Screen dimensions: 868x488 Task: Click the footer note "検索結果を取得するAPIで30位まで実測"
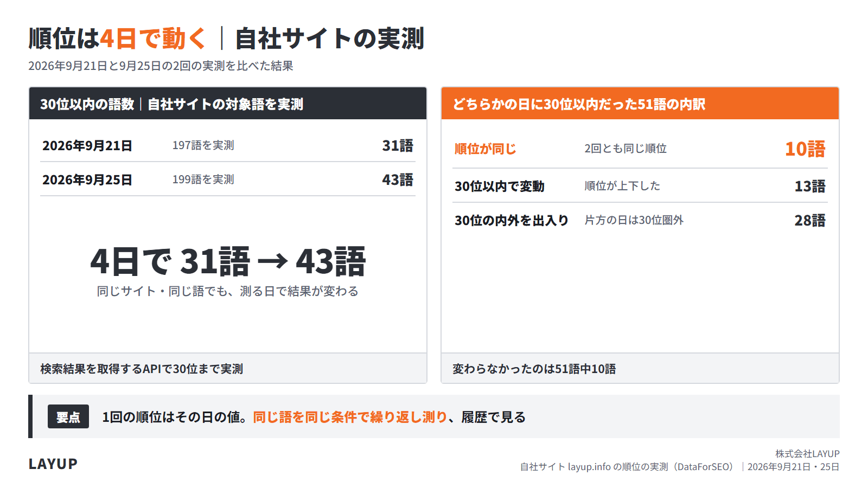click(x=142, y=369)
